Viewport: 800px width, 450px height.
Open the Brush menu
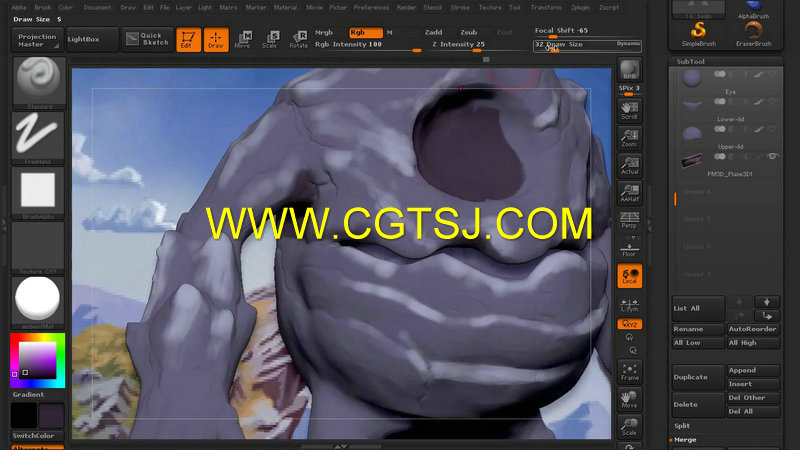tap(42, 8)
